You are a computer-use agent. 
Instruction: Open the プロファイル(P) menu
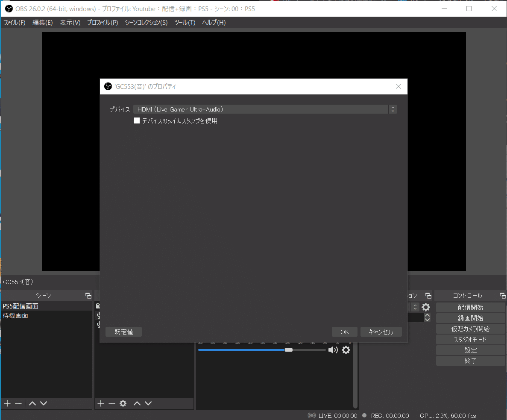click(x=103, y=23)
